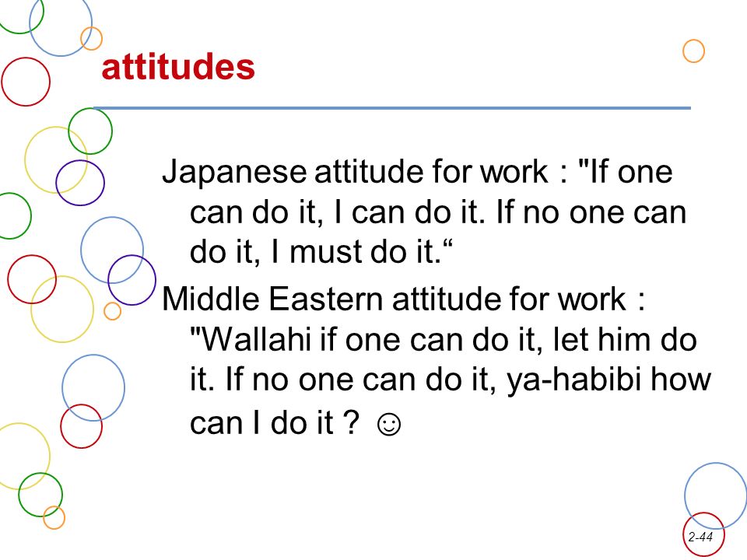Click the text 'Japanese attitude for work'

pos(355,171)
